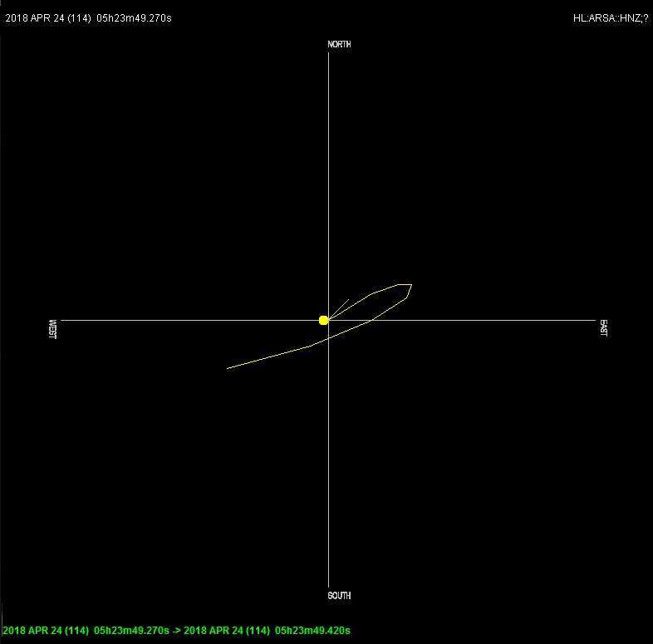
Task: Click the green time window range text
Action: point(177,630)
